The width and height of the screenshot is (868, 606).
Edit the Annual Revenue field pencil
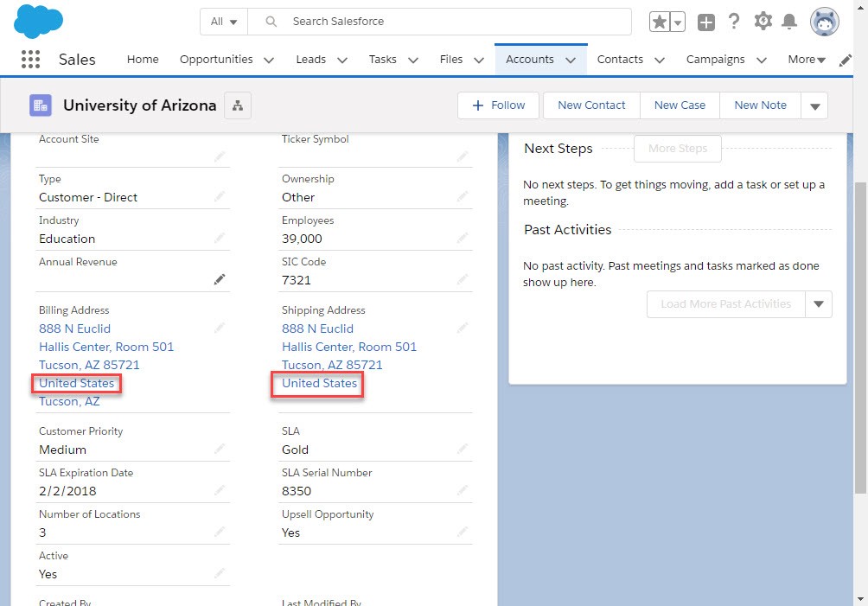(220, 279)
